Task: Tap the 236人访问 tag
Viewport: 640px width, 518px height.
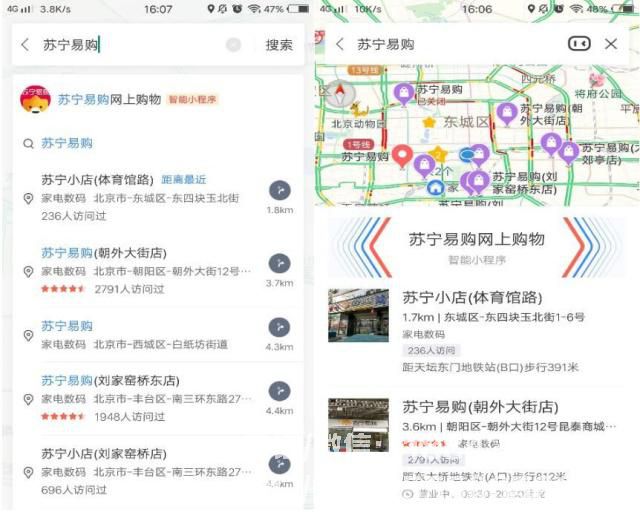Action: click(431, 350)
